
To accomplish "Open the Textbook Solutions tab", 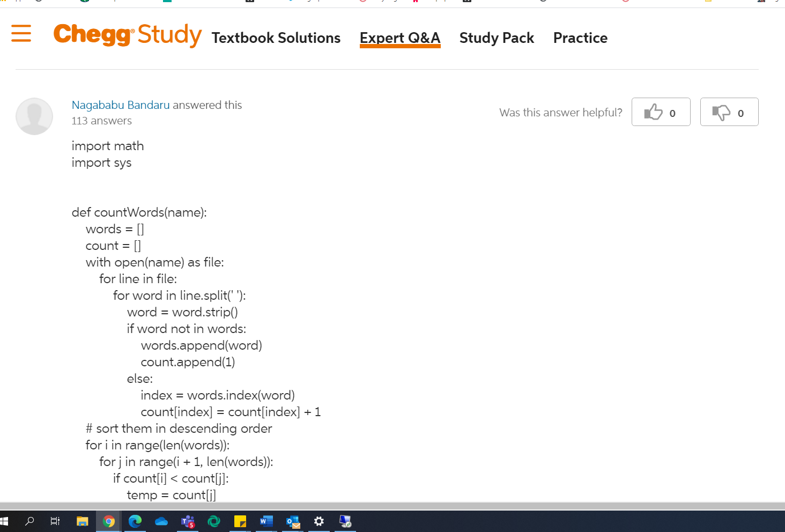I will (276, 38).
